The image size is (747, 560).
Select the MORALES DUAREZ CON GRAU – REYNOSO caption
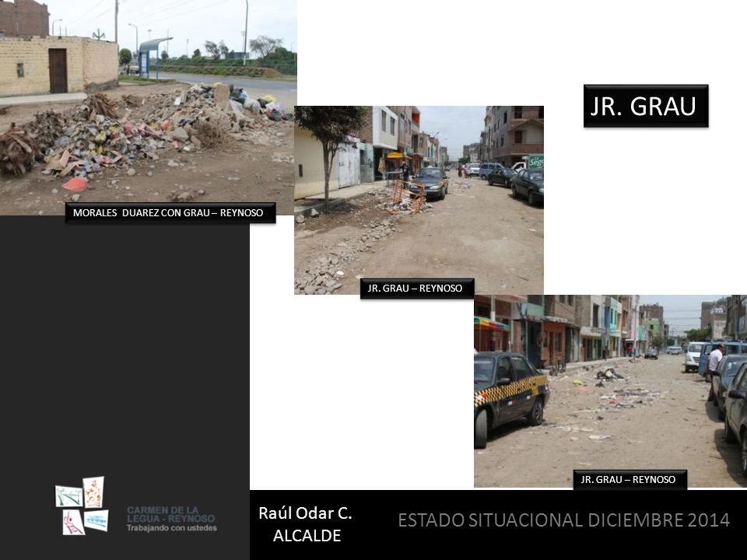pos(170,213)
